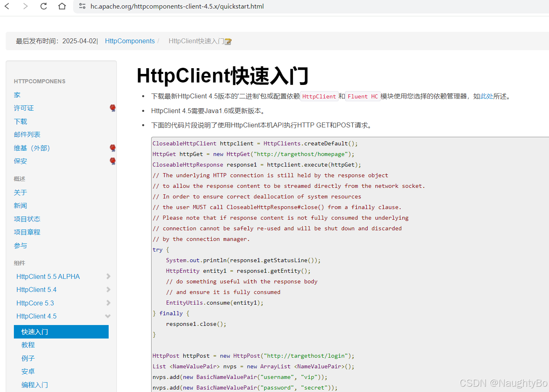Open HttpClient 4.5 menu item

click(36, 316)
